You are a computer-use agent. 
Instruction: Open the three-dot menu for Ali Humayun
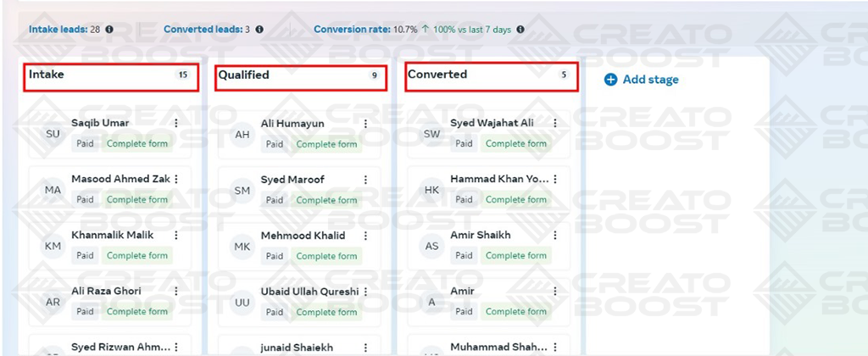tap(365, 124)
